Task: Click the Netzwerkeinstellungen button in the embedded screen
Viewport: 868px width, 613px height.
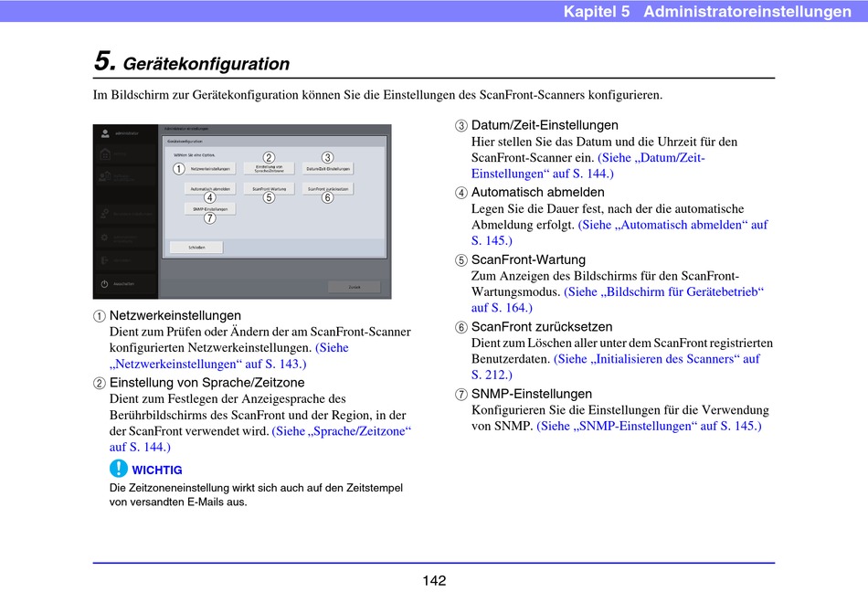Action: click(x=210, y=168)
